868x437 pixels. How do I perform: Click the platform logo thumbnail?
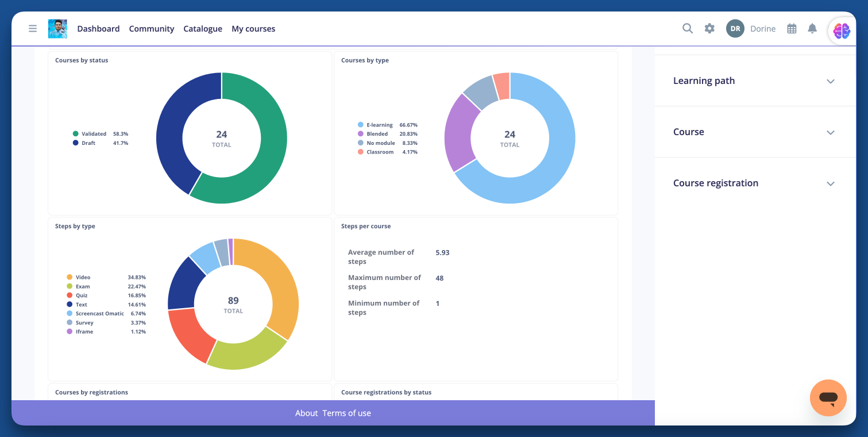click(57, 29)
